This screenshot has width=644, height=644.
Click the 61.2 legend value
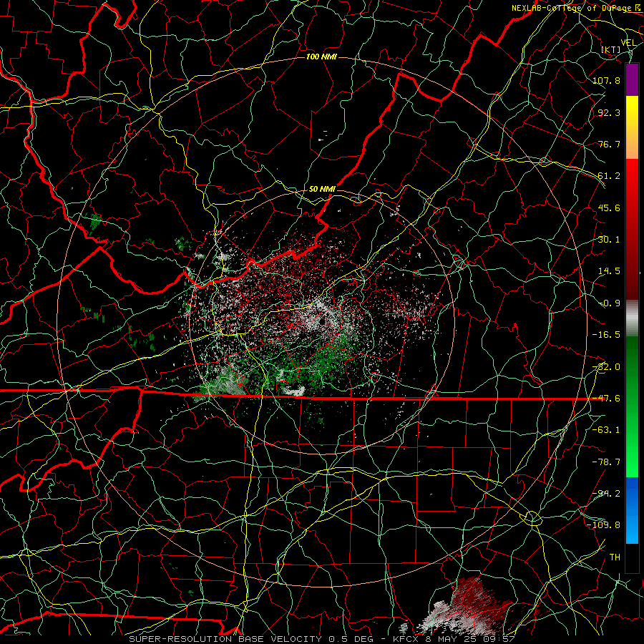click(x=609, y=176)
